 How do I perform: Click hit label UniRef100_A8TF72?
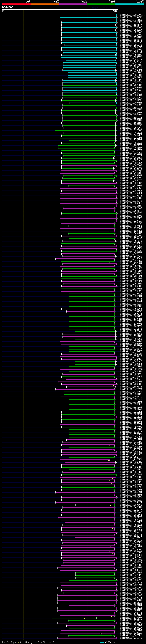point(131,583)
